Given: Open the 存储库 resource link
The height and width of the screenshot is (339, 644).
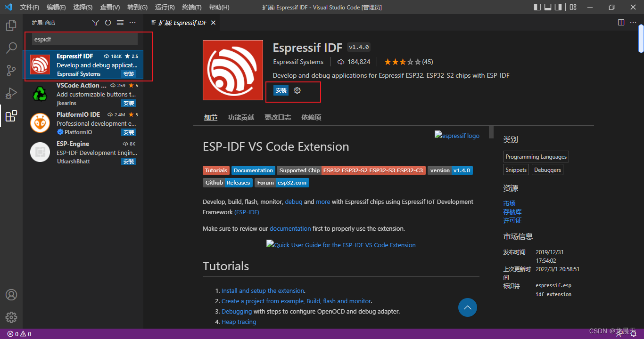Looking at the screenshot, I should click(x=512, y=212).
